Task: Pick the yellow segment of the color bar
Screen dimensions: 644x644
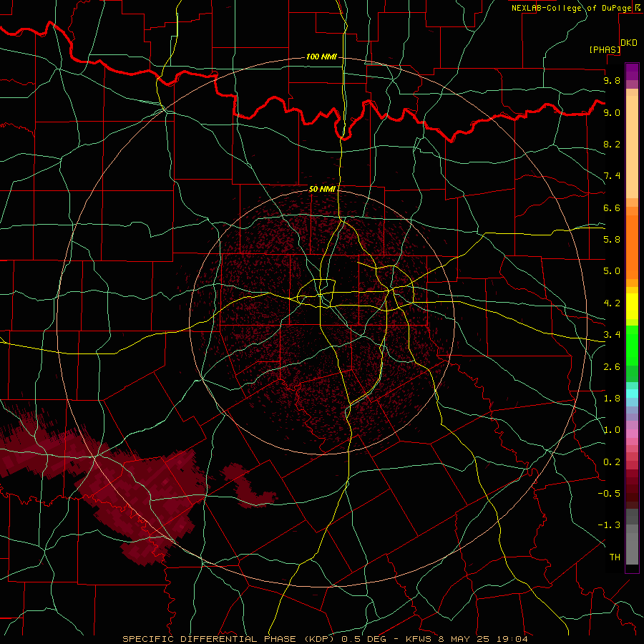Action: (x=632, y=306)
